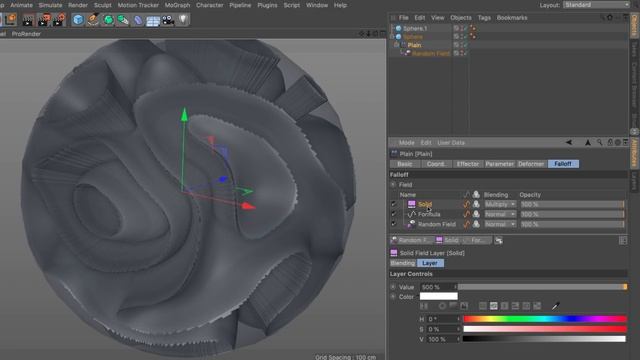Image resolution: width=640 pixels, height=360 pixels.
Task: Open the Objects menu in Object Manager
Action: (460, 18)
